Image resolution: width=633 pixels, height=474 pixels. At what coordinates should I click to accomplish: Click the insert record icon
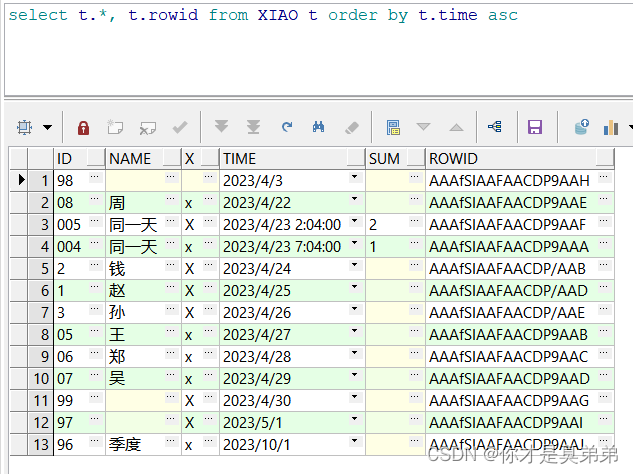coord(115,128)
